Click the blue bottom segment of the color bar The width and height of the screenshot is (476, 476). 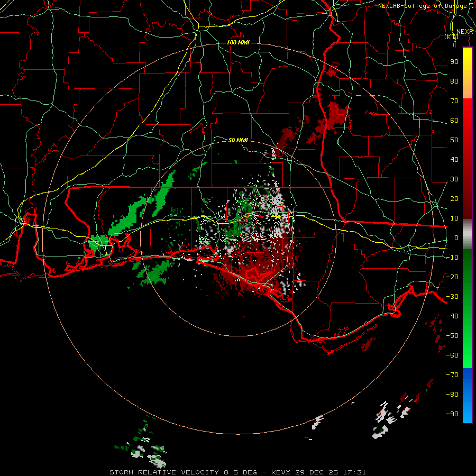click(467, 396)
